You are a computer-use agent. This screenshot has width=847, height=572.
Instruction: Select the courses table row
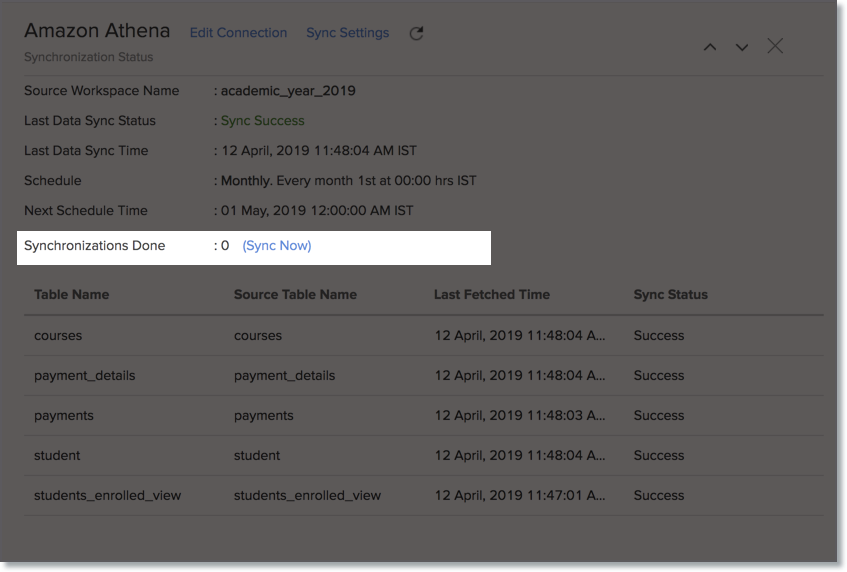[x=58, y=335]
